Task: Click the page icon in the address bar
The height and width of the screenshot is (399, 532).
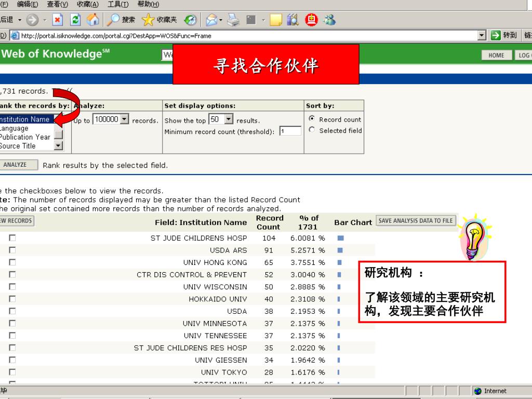Action: [x=14, y=35]
